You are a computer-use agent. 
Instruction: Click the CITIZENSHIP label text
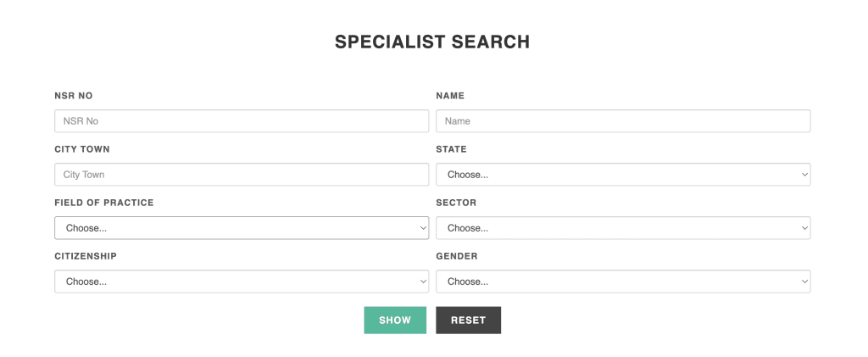point(86,256)
